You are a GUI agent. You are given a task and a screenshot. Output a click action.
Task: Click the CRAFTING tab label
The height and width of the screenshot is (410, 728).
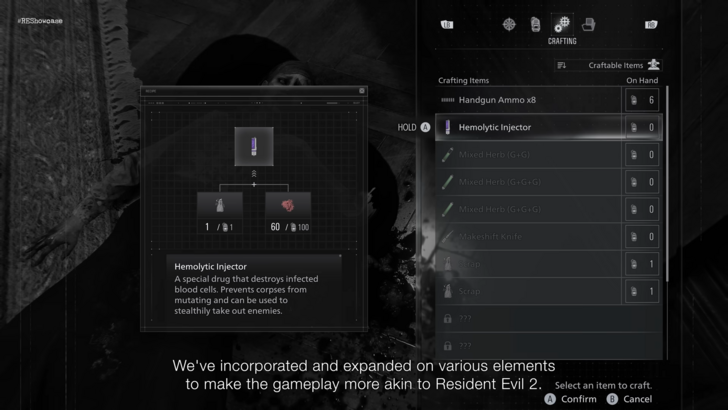coord(562,41)
